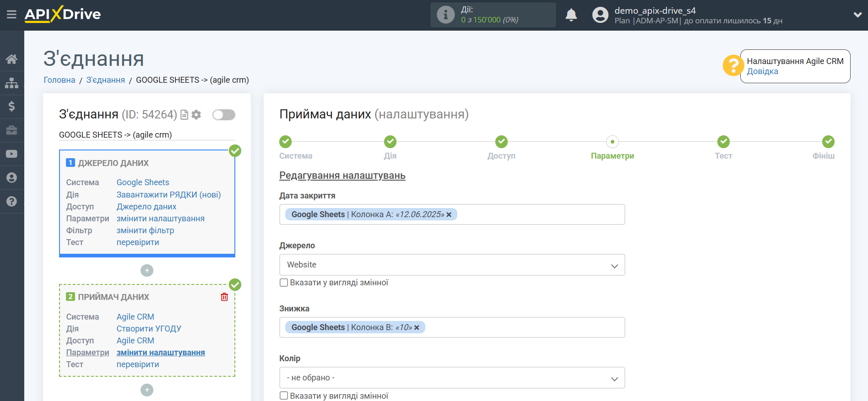Expand the account menu chevron
This screenshot has height=401, width=868.
857,15
